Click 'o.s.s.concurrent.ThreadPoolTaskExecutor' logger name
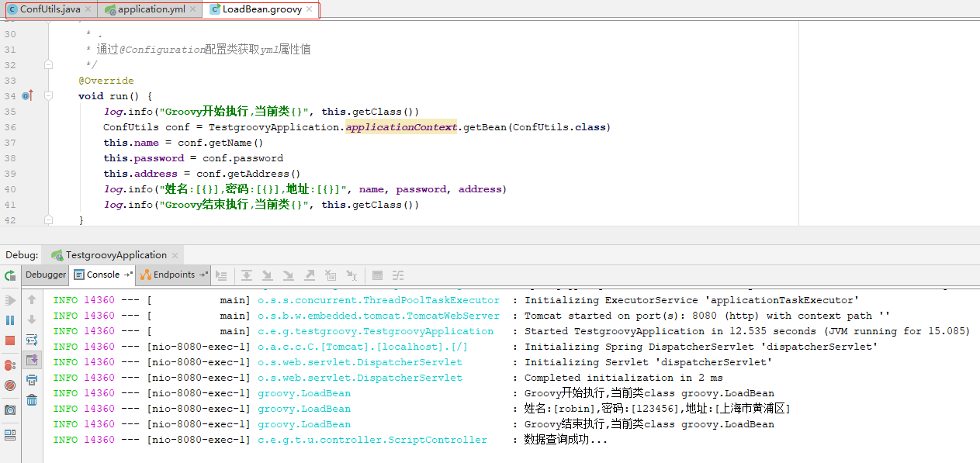The width and height of the screenshot is (980, 463). point(379,300)
